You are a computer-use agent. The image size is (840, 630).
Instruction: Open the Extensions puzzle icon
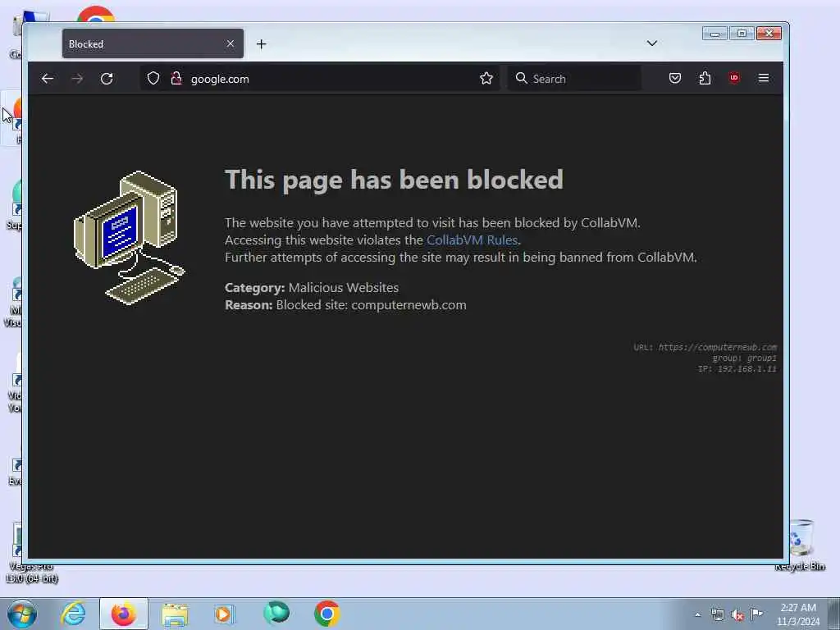coord(705,78)
